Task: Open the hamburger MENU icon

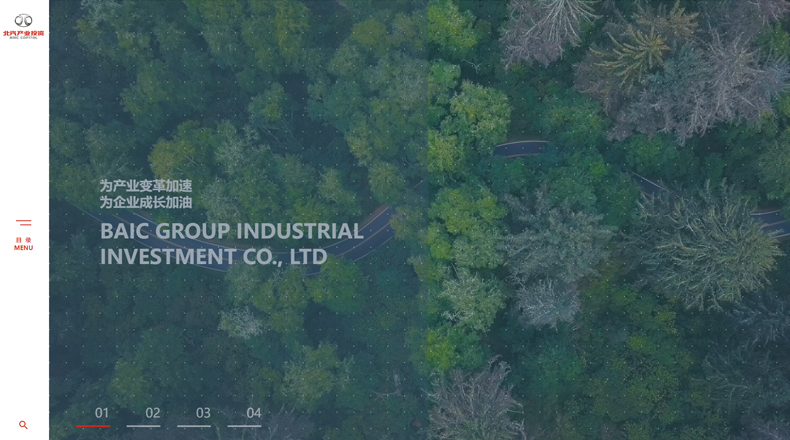Action: pos(24,222)
